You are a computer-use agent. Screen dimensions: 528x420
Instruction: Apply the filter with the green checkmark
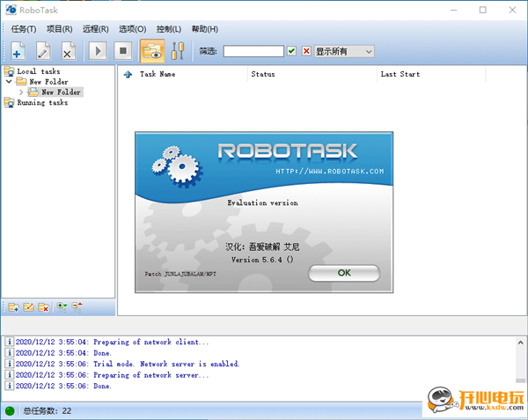[291, 51]
